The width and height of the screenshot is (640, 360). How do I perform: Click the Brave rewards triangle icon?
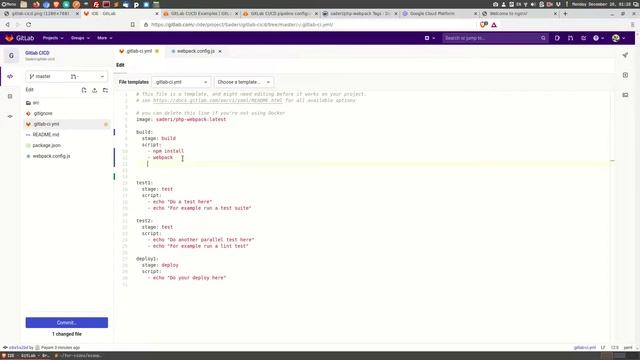click(x=494, y=24)
